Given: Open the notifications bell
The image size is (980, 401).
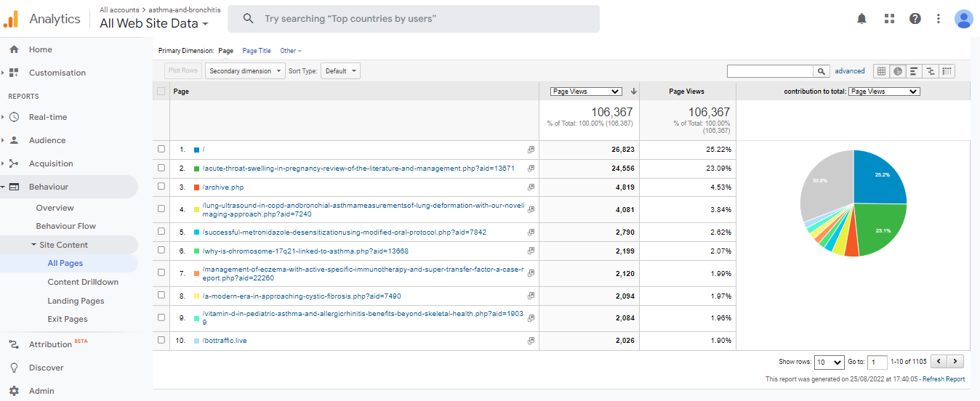Looking at the screenshot, I should click(x=861, y=19).
